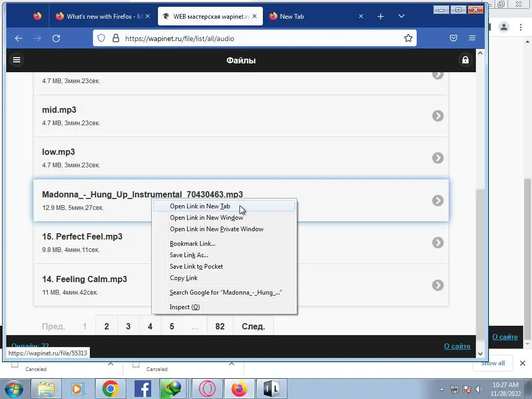This screenshot has width=532, height=399.
Task: Go to page 2 of files
Action: point(107,326)
